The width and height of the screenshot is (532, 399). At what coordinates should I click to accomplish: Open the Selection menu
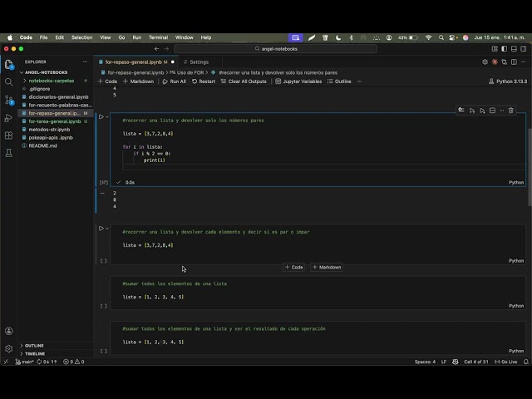tap(81, 37)
